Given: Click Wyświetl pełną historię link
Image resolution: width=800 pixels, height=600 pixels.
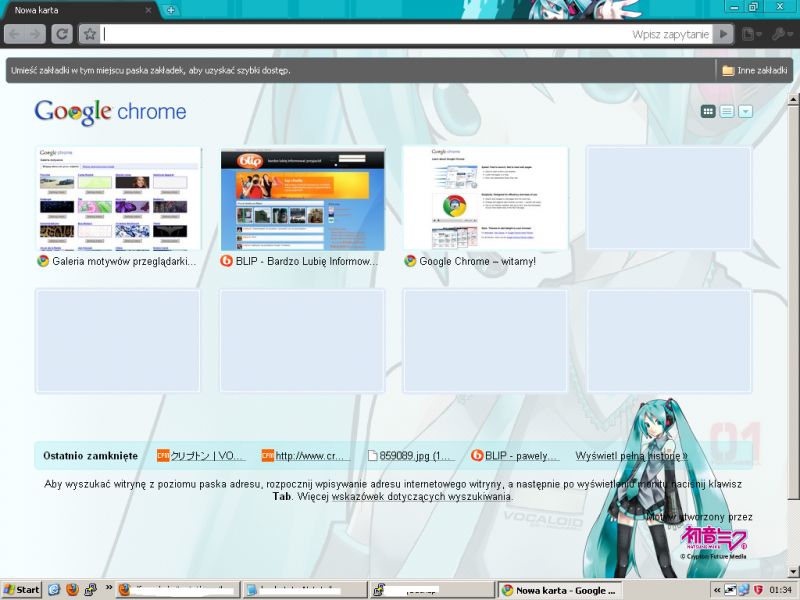Looking at the screenshot, I should 631,456.
